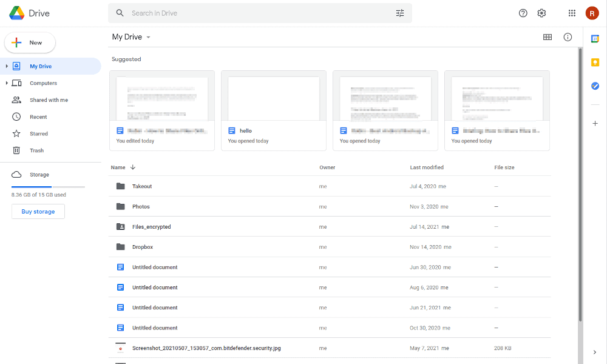
Task: Select the Files_encrypted folder row
Action: [x=330, y=227]
